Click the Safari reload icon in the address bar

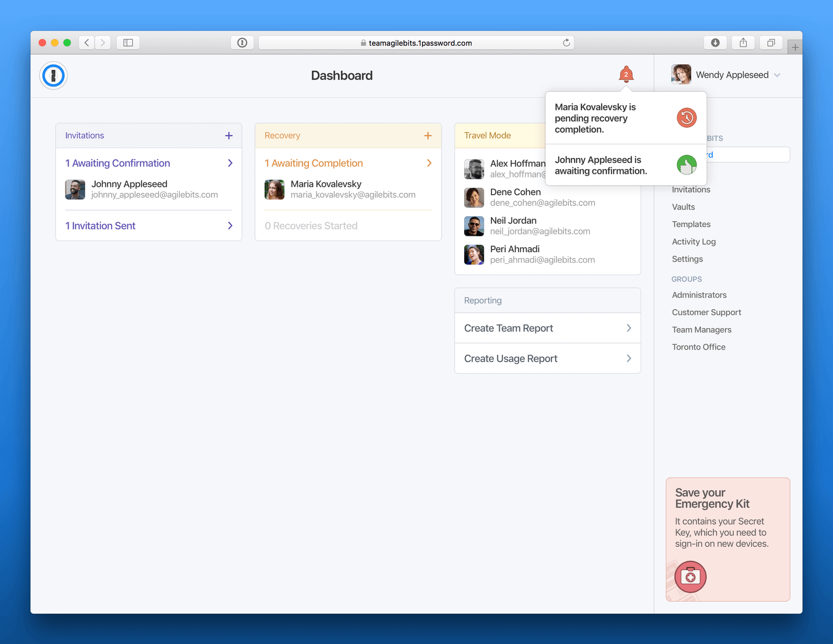[x=566, y=42]
